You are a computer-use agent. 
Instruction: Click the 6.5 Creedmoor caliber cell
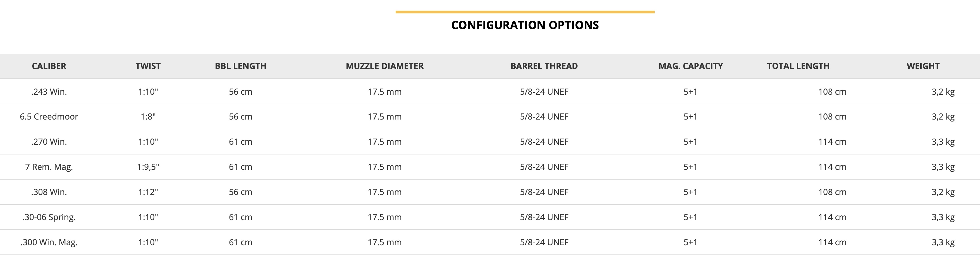(x=49, y=117)
